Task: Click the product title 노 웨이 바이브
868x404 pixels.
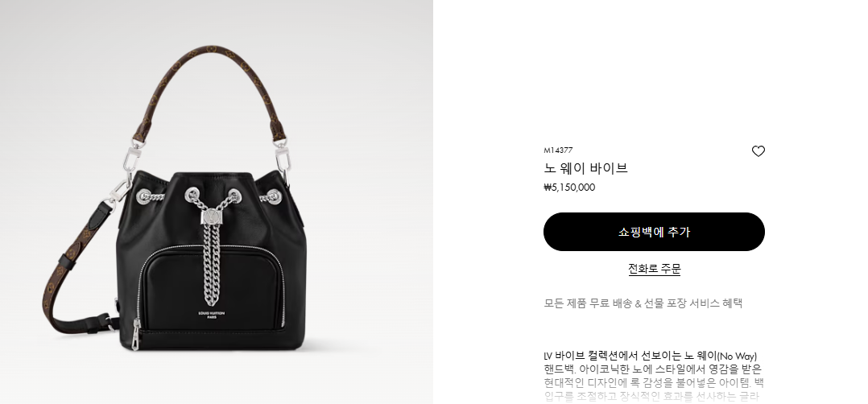Action: [x=585, y=168]
